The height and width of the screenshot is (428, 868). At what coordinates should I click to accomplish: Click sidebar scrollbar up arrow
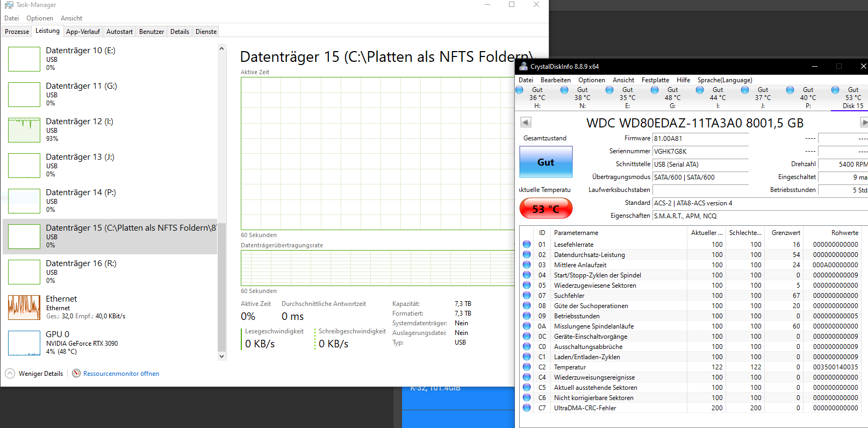pyautogui.click(x=221, y=48)
